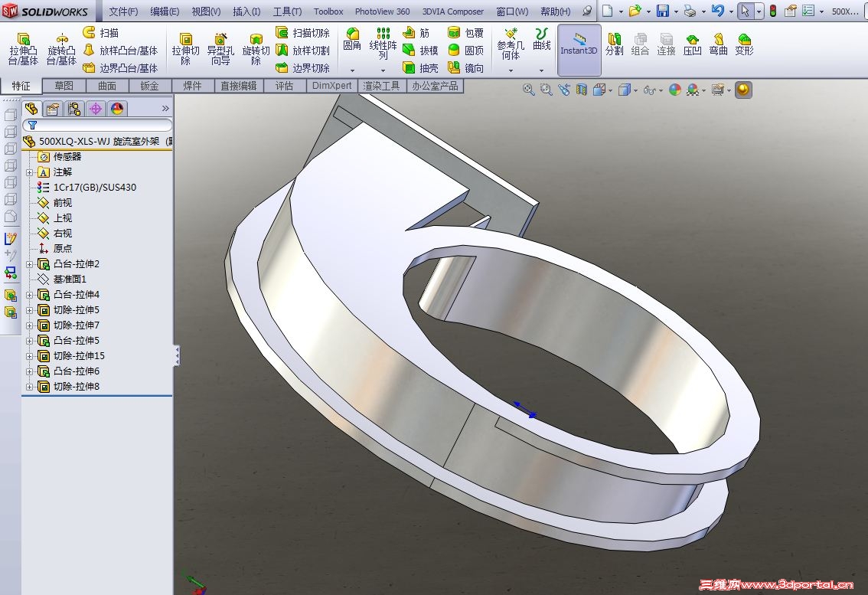Click the 边界凸台/基体 boundary boss tool
868x595 pixels.
[121, 67]
